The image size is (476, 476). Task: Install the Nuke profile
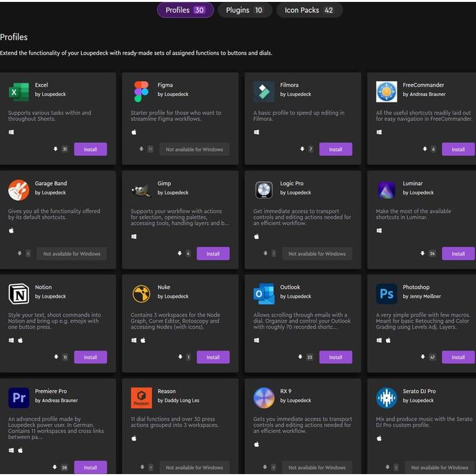pos(213,357)
